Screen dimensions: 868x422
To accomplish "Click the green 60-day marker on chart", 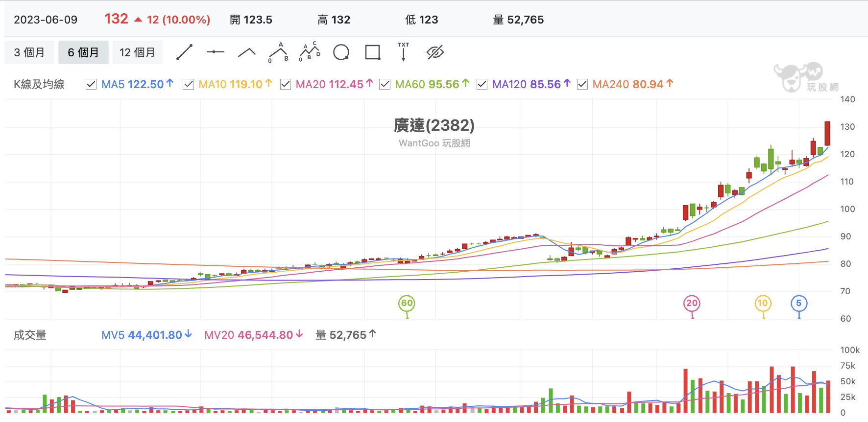I will (x=407, y=304).
